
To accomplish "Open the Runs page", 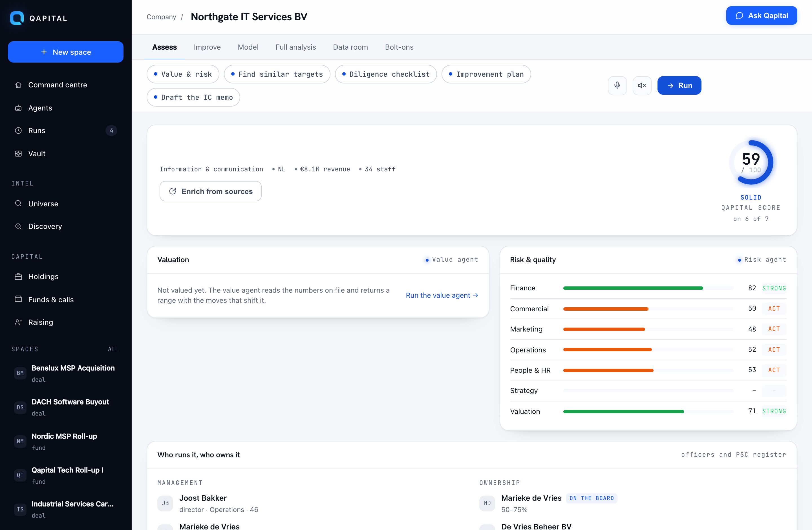I will 65,131.
